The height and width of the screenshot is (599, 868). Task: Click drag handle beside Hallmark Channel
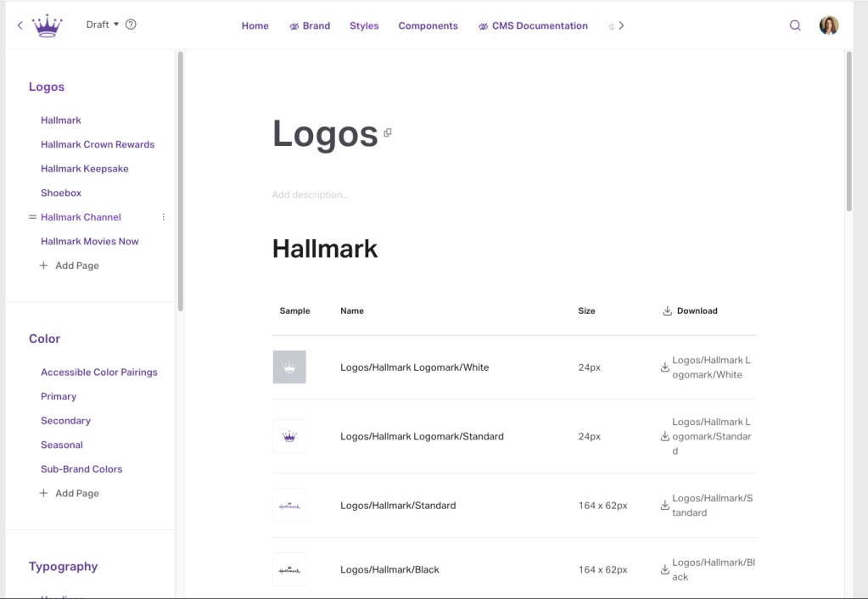pyautogui.click(x=32, y=217)
